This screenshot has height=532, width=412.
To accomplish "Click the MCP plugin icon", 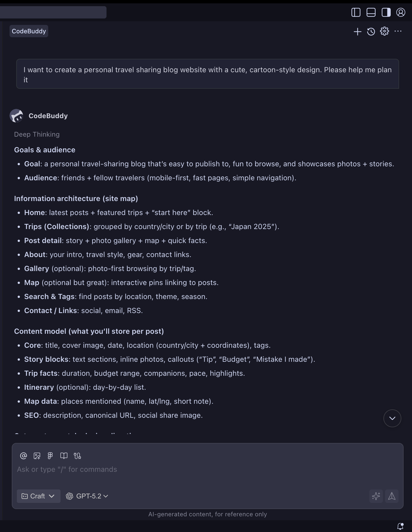I will coord(77,456).
